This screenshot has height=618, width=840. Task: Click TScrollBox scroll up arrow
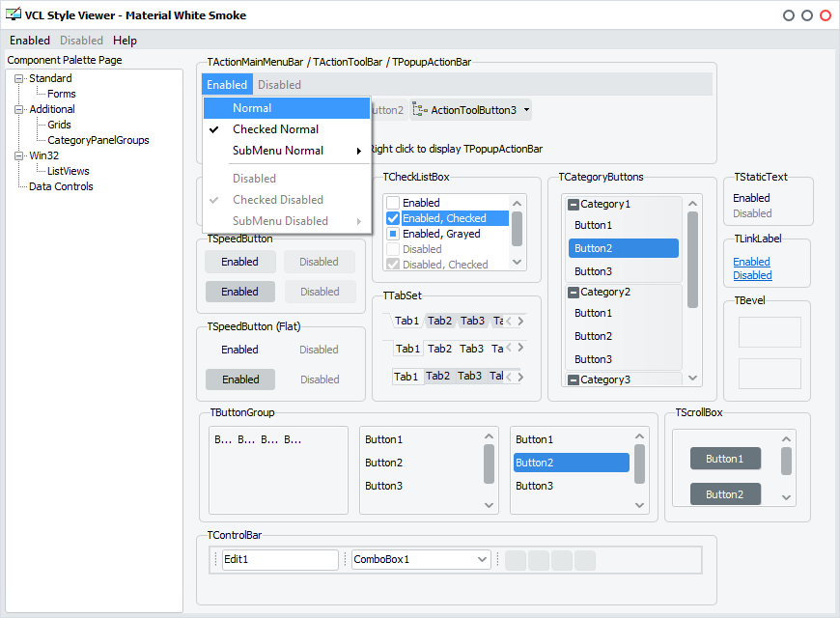[x=786, y=439]
